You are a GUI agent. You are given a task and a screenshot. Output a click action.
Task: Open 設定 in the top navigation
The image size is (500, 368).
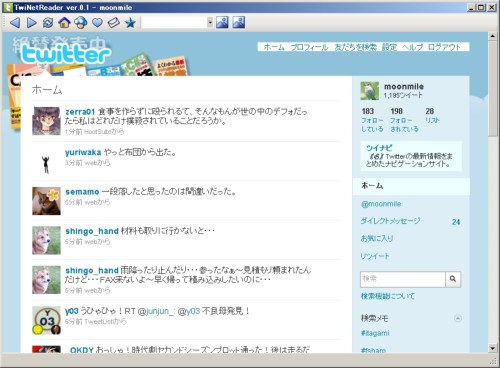pos(389,47)
